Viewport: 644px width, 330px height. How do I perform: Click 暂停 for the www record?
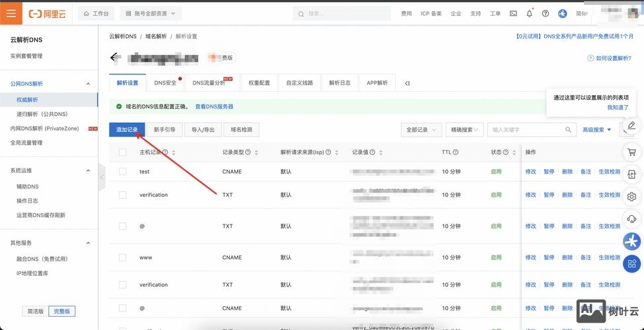pyautogui.click(x=549, y=258)
